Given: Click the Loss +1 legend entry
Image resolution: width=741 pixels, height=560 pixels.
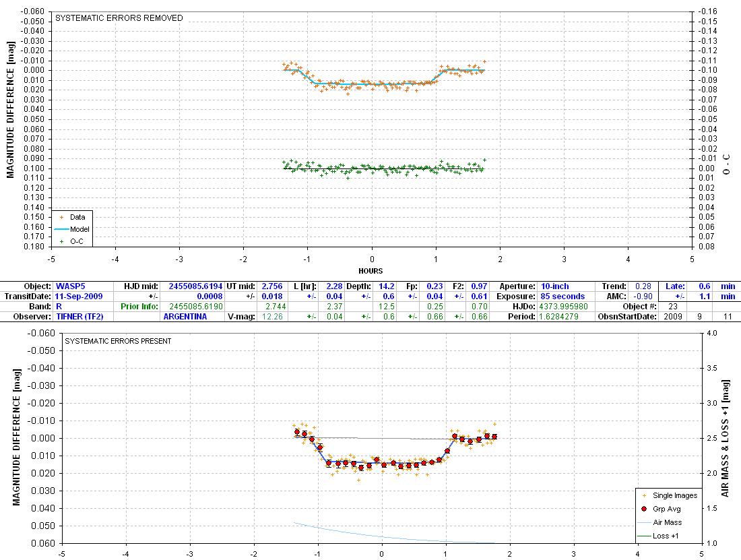Looking at the screenshot, I should click(x=658, y=536).
